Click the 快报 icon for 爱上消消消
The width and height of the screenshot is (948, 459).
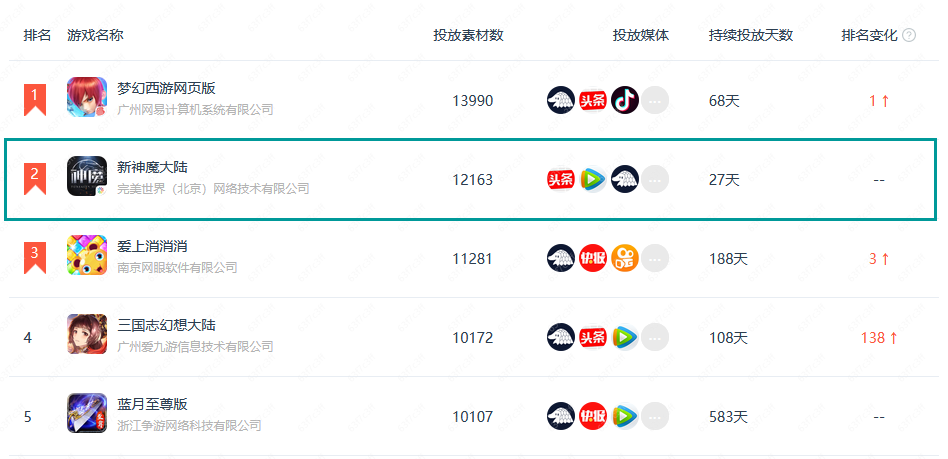(593, 258)
